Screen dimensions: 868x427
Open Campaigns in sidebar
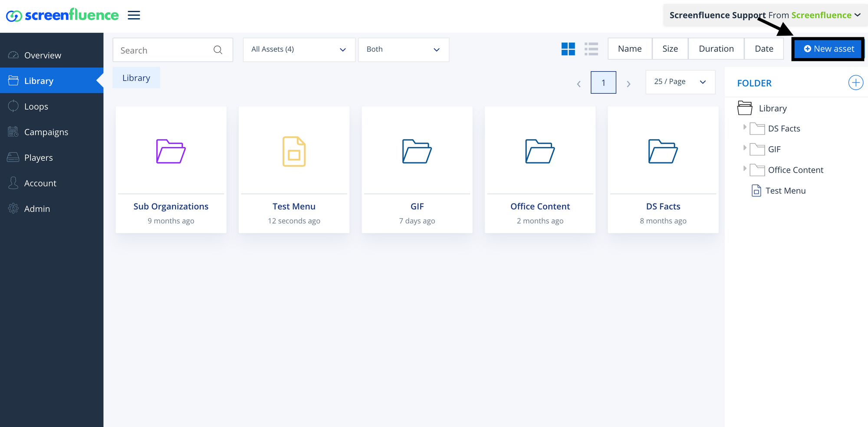coord(52,132)
